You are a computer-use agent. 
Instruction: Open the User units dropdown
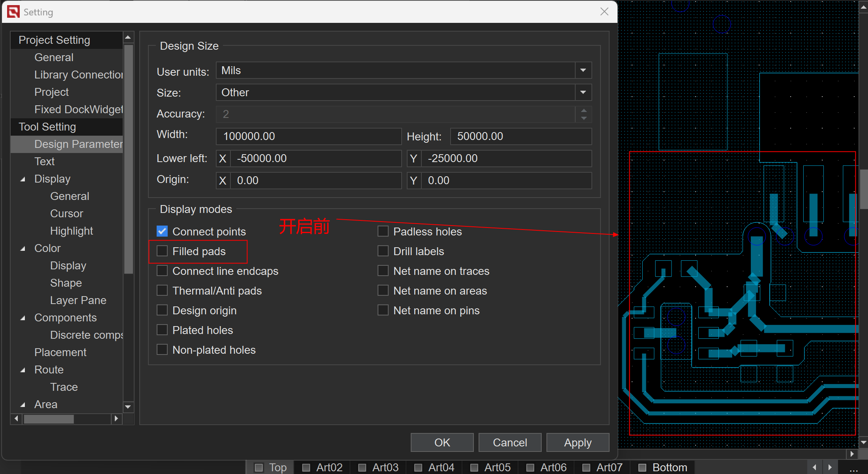pos(583,71)
